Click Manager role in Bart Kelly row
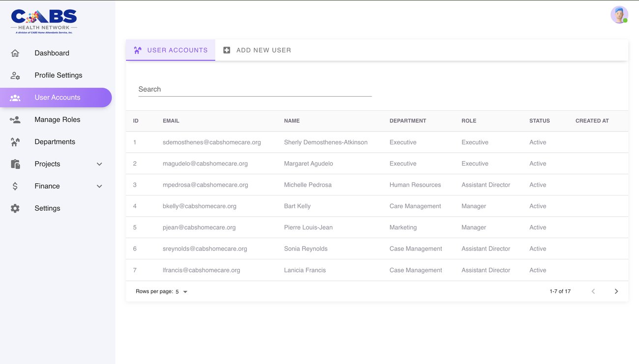The width and height of the screenshot is (639, 364). 474,206
